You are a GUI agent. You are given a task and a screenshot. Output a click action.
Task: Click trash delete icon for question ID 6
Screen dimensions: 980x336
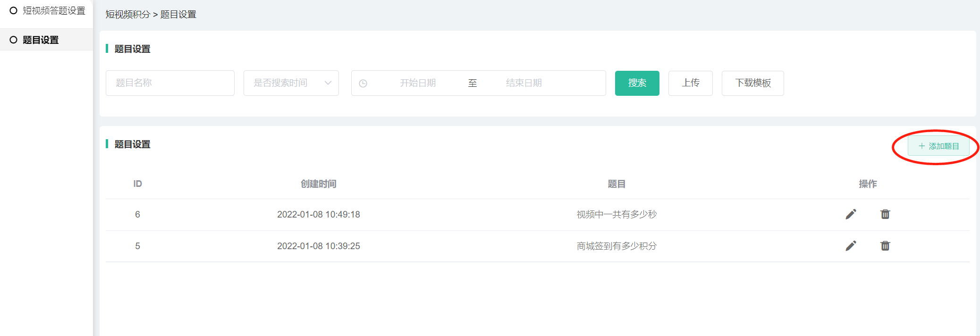tap(885, 214)
